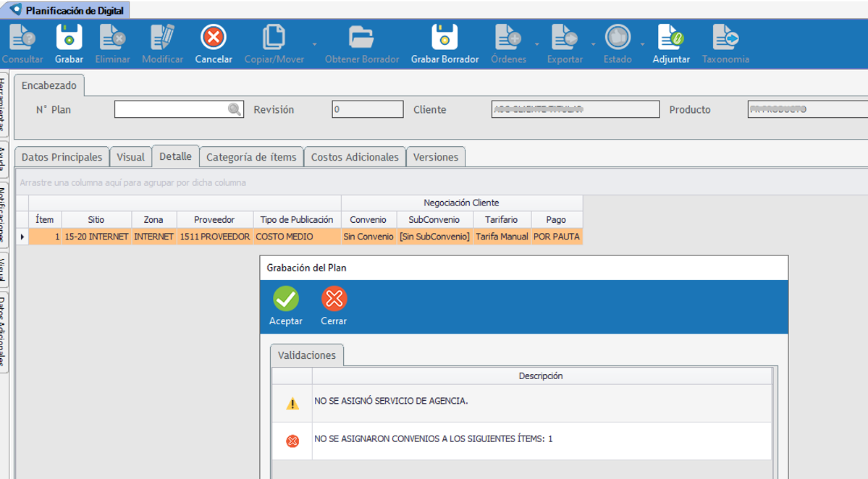Select the '[Sin SubConvenio]' cell
This screenshot has height=479, width=868.
click(434, 237)
